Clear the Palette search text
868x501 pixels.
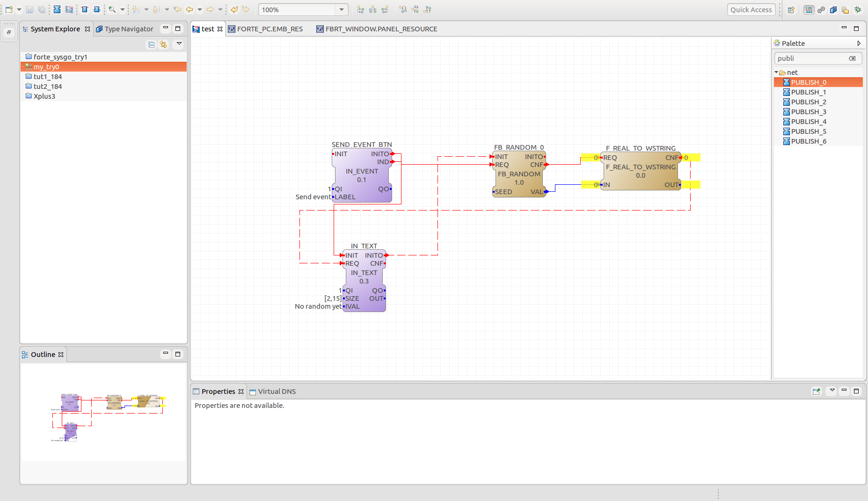[x=852, y=58]
